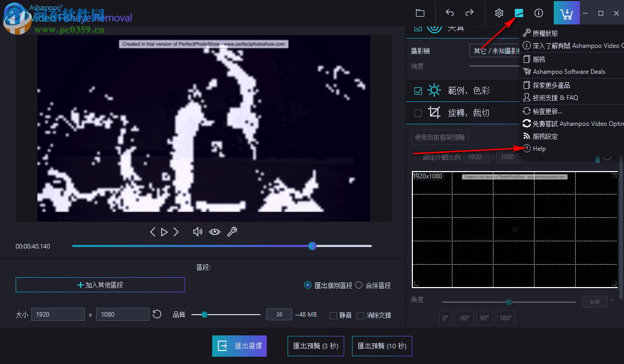The image size is (624, 364).
Task: Mute audio with the speaker icon
Action: [x=198, y=231]
